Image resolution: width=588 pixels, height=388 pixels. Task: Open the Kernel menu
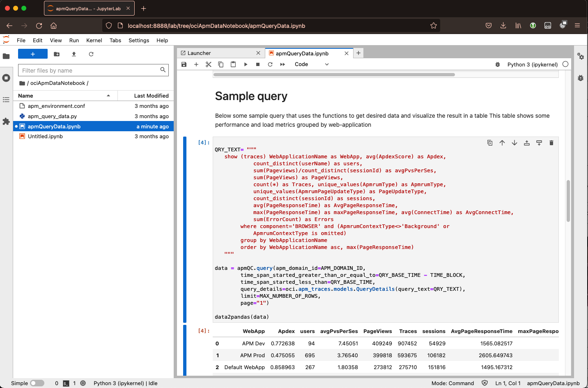[94, 40]
